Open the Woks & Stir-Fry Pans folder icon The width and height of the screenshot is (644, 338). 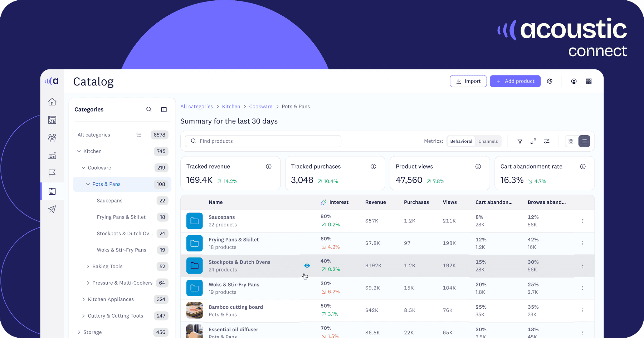click(x=195, y=288)
